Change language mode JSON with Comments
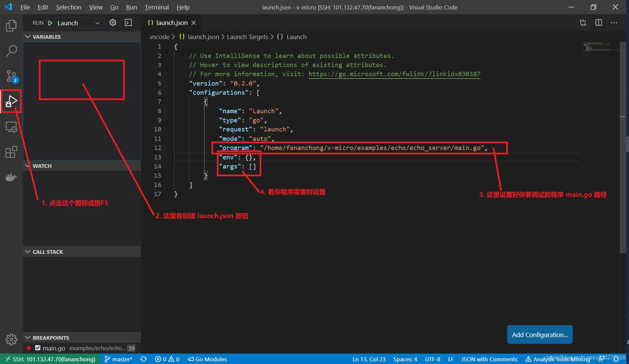Screen dimensions: 629x364 point(489,359)
